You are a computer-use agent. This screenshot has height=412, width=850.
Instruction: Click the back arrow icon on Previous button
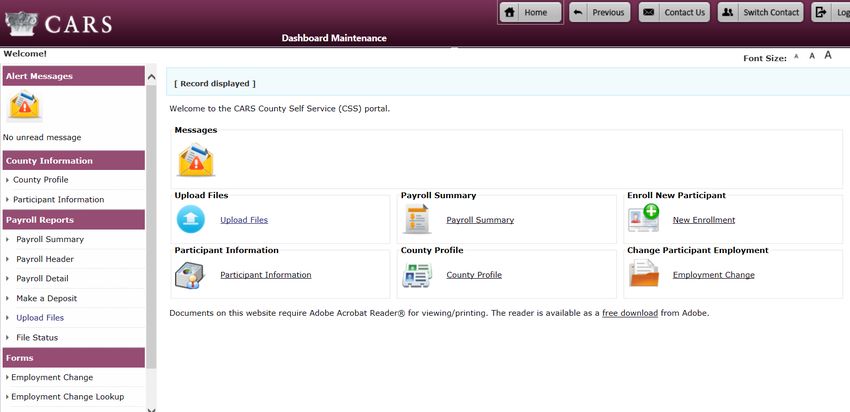(x=578, y=12)
